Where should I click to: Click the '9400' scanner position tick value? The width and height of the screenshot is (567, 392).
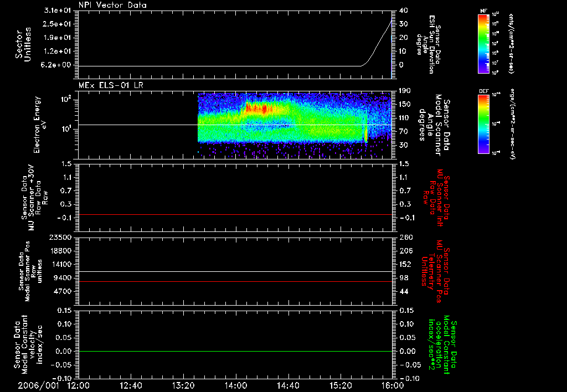point(63,278)
